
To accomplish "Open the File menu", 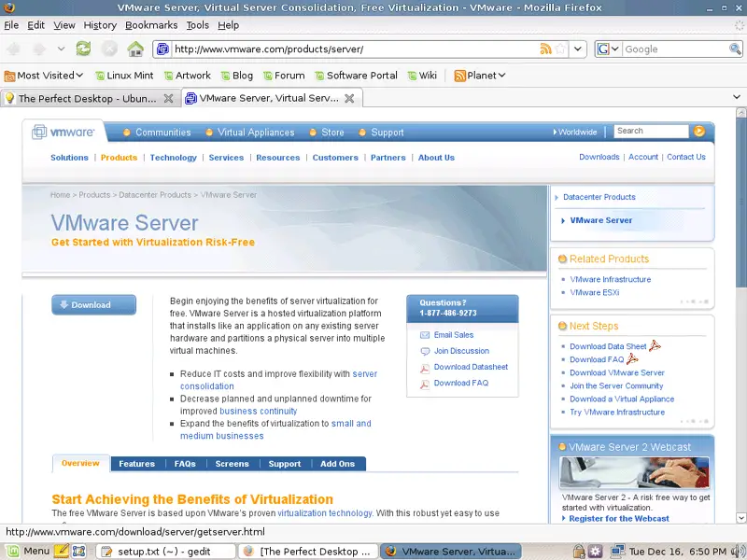I will pyautogui.click(x=11, y=25).
